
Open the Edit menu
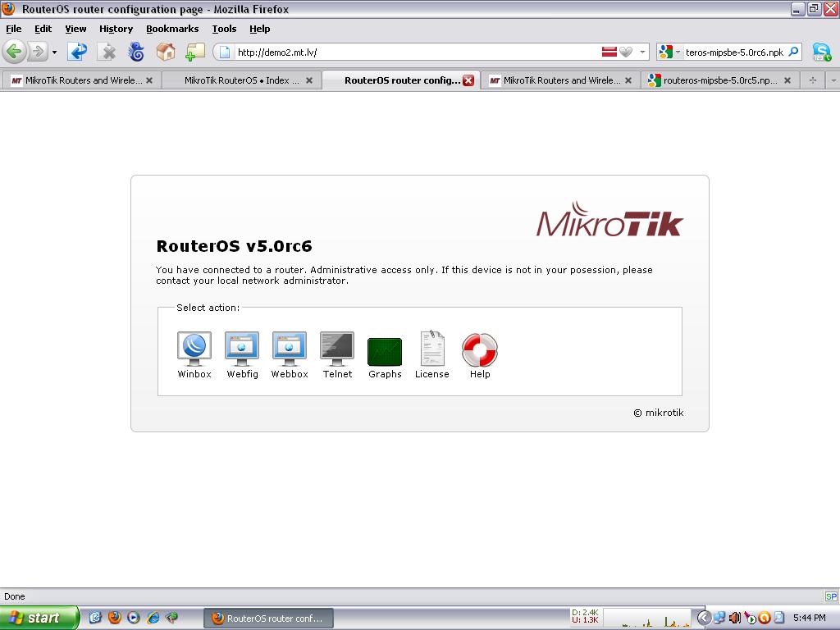click(x=43, y=29)
